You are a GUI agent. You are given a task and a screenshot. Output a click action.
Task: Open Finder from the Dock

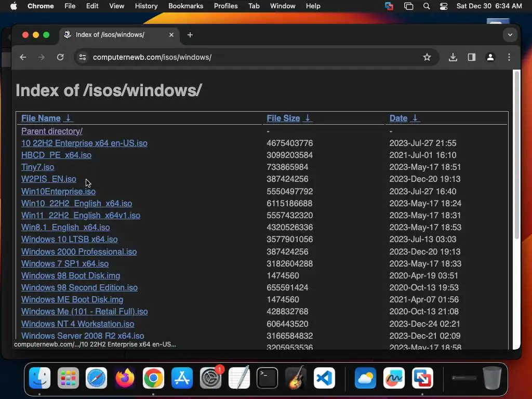coord(39,378)
